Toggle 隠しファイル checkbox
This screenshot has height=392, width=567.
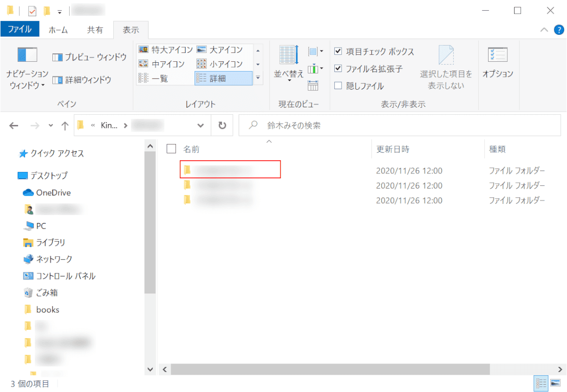[338, 86]
